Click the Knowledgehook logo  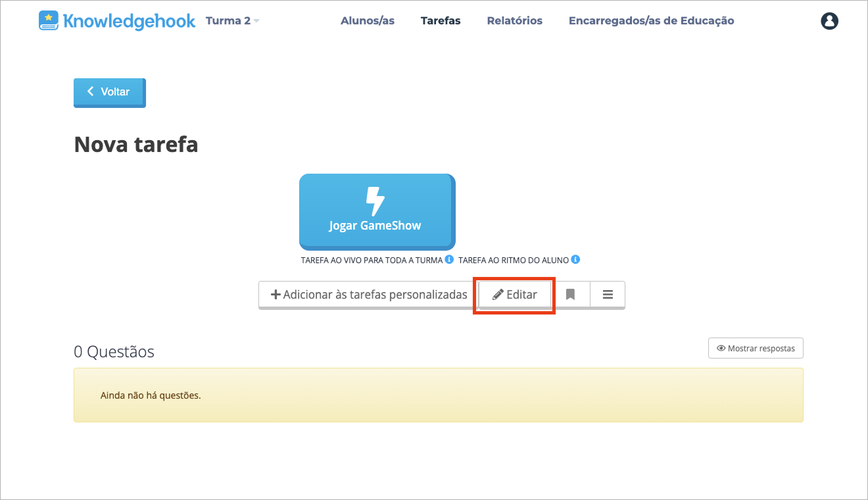117,20
